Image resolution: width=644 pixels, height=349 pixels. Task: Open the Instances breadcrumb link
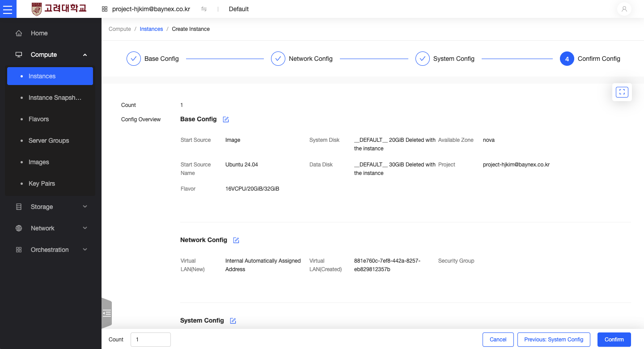click(x=151, y=29)
